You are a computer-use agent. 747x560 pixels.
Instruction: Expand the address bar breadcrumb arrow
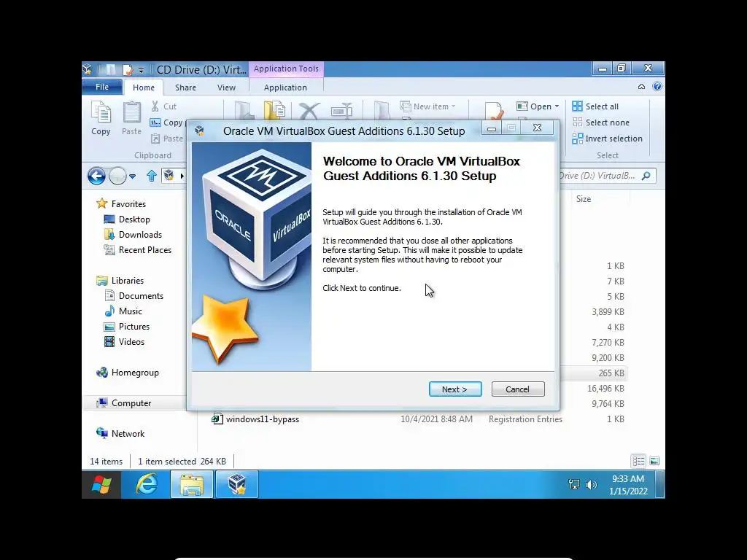coord(182,176)
